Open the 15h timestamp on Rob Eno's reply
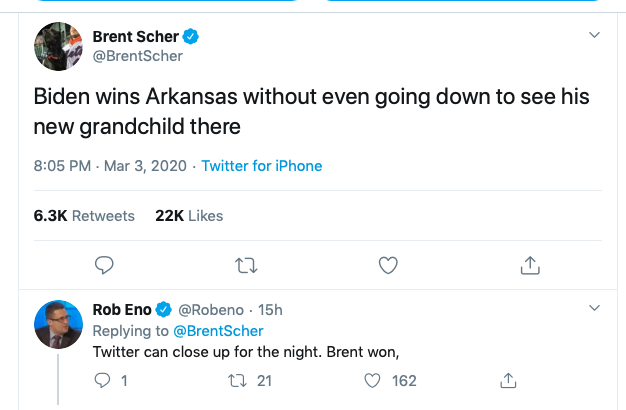Image resolution: width=626 pixels, height=410 pixels. pos(270,309)
